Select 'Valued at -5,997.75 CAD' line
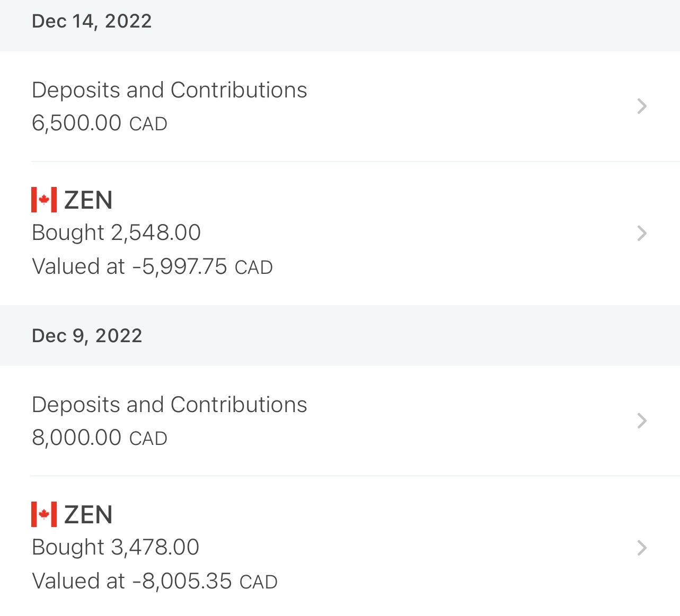The height and width of the screenshot is (616, 680). coord(152,266)
